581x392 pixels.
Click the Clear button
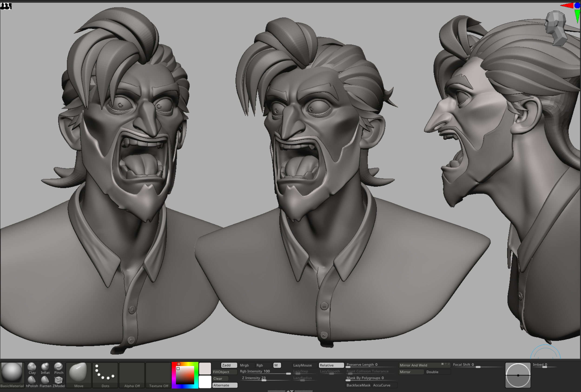coord(220,379)
